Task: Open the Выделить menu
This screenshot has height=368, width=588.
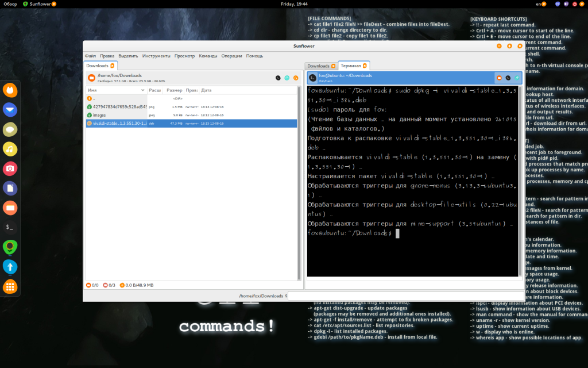Action: 128,56
